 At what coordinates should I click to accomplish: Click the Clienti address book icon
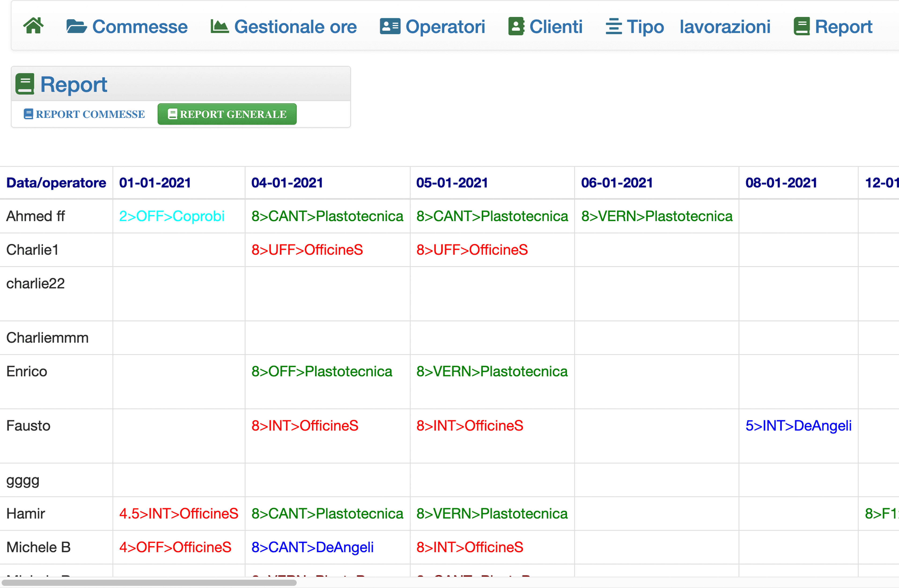point(516,26)
